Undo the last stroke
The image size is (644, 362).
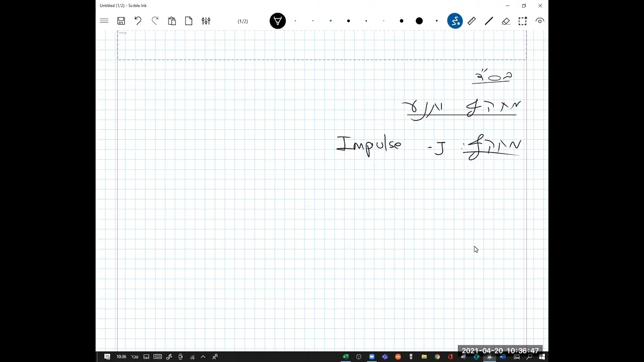[138, 21]
